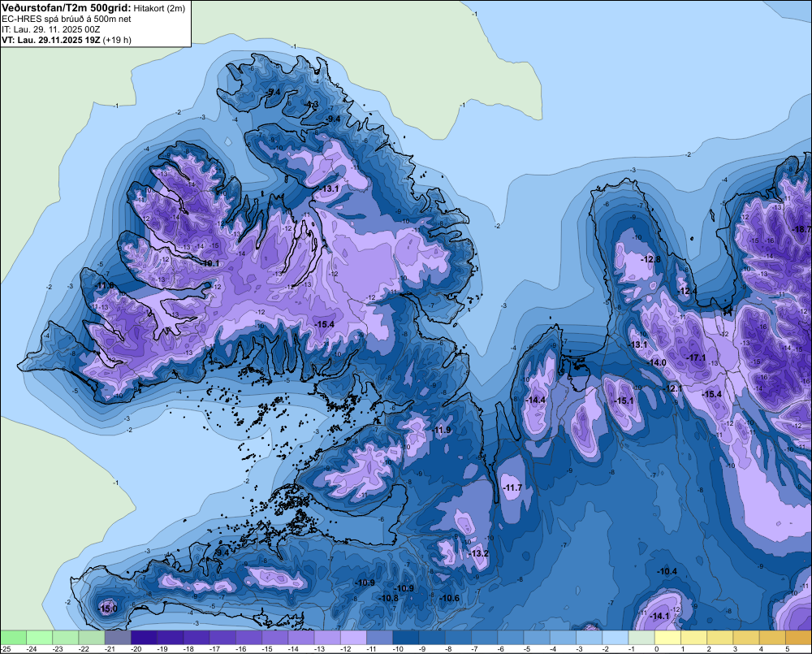Pick the grey-purple legend swatch labeled -21

point(118,637)
